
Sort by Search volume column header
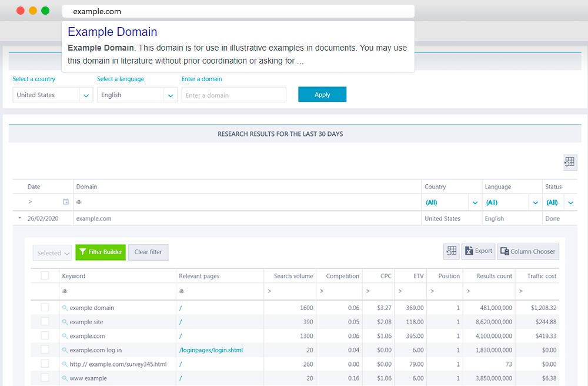(293, 276)
